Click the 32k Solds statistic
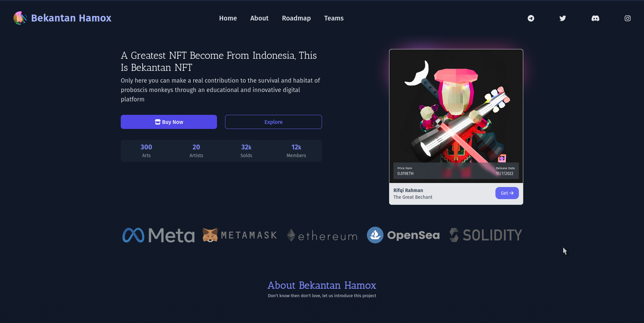The width and height of the screenshot is (644, 323). pyautogui.click(x=246, y=151)
